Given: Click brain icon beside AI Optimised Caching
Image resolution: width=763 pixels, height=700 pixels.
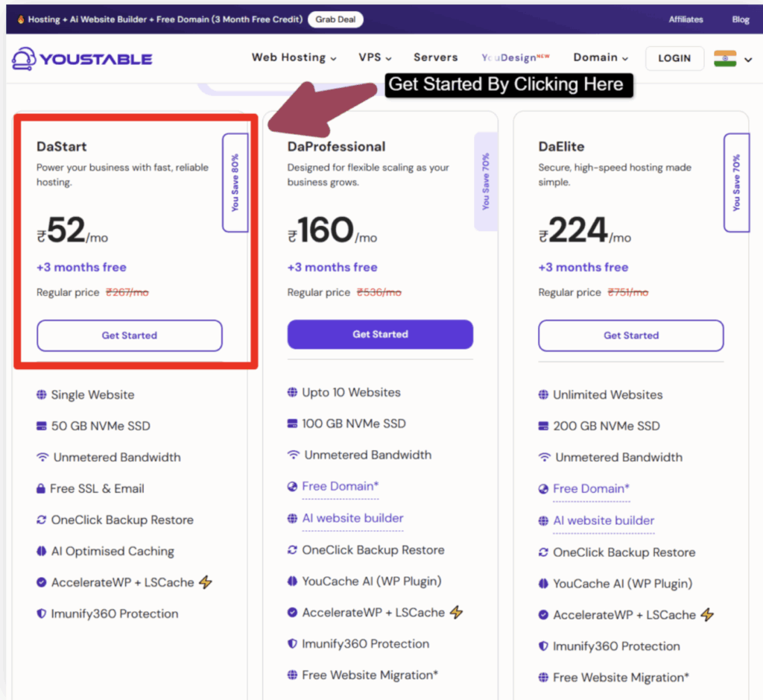Looking at the screenshot, I should [42, 552].
